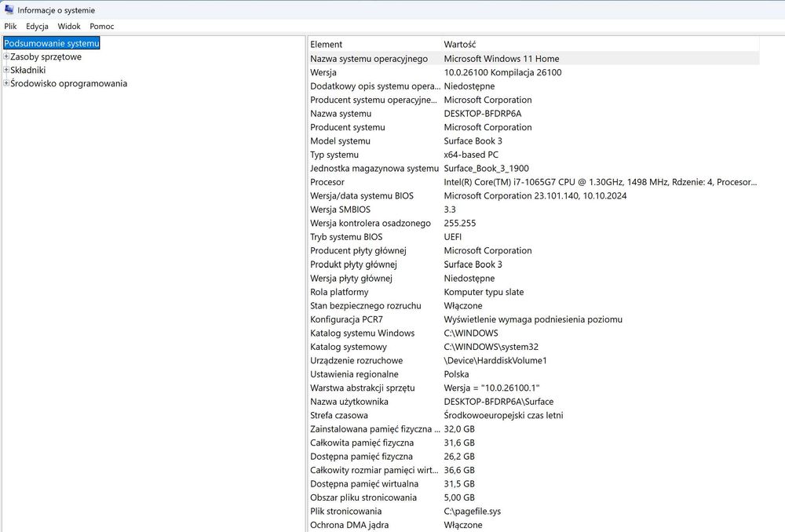Open the Widok menu
The width and height of the screenshot is (785, 532).
pos(69,26)
